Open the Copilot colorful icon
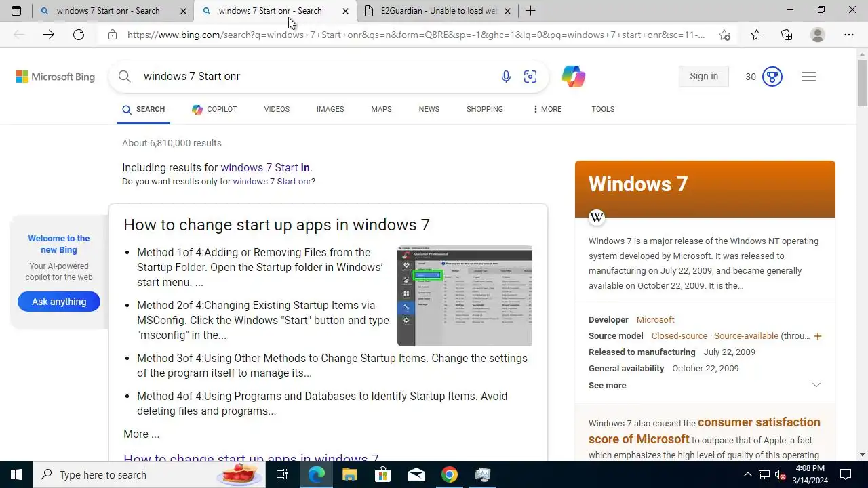Screen dimensions: 868x488 (574, 77)
